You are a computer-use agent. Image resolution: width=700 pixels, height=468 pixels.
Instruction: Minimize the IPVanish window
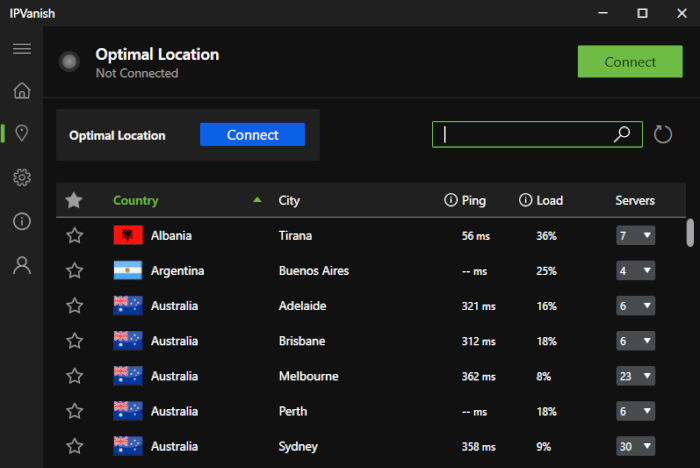[603, 13]
